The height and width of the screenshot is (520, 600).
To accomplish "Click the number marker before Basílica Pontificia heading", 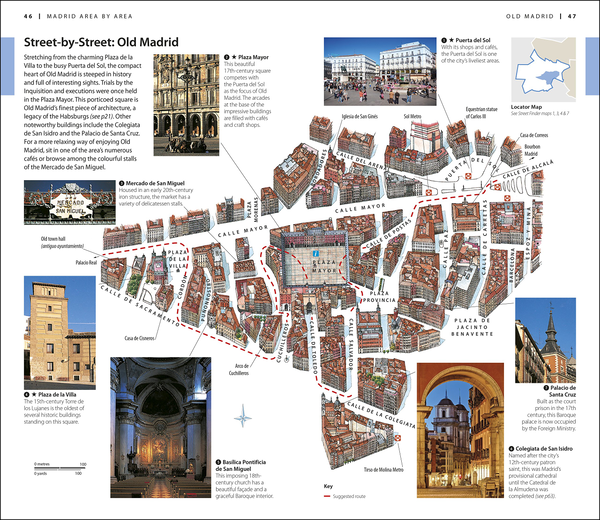I will click(218, 462).
